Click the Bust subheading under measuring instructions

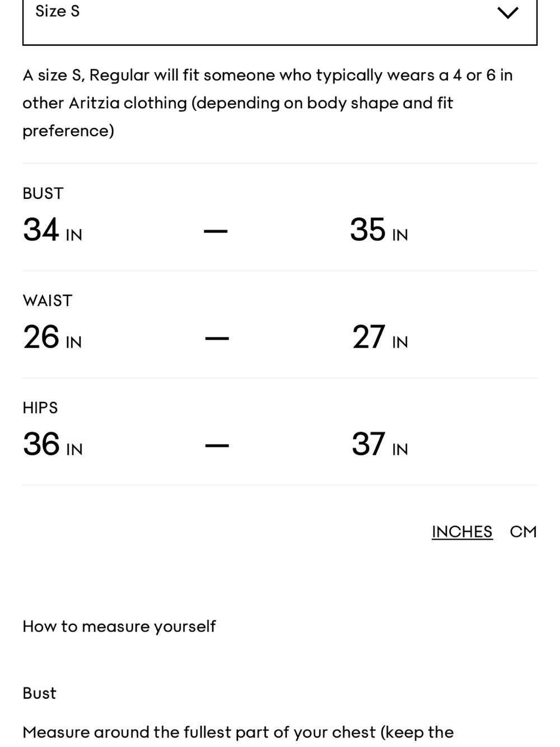pos(39,693)
